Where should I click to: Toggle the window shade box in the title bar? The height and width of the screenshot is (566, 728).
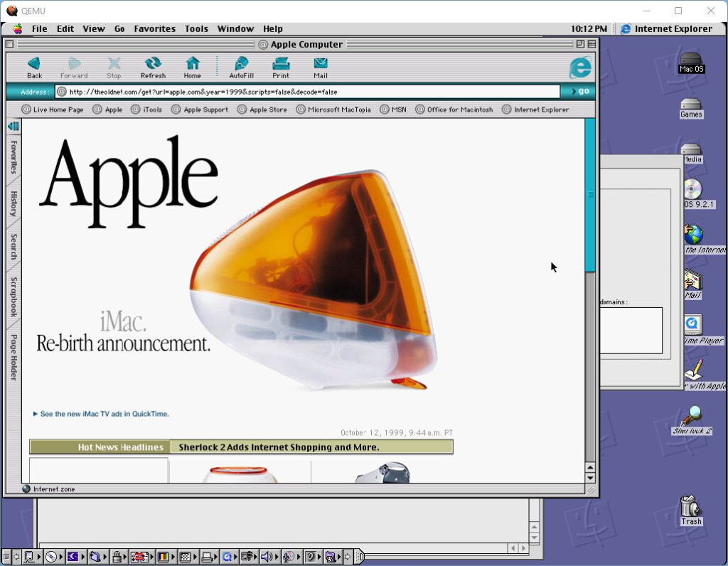[x=591, y=44]
